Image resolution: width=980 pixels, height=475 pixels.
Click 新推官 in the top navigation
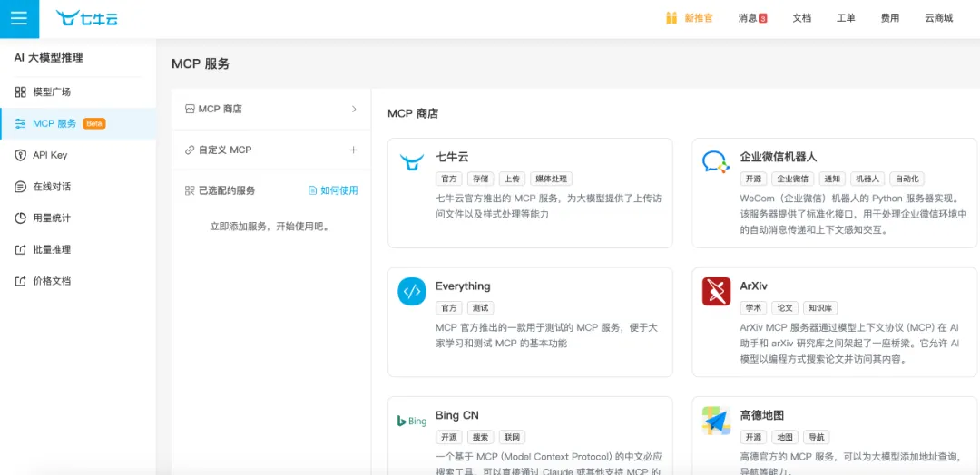(x=699, y=19)
